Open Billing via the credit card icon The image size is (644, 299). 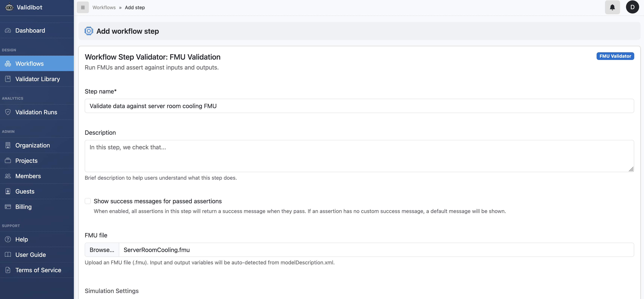[x=8, y=207]
